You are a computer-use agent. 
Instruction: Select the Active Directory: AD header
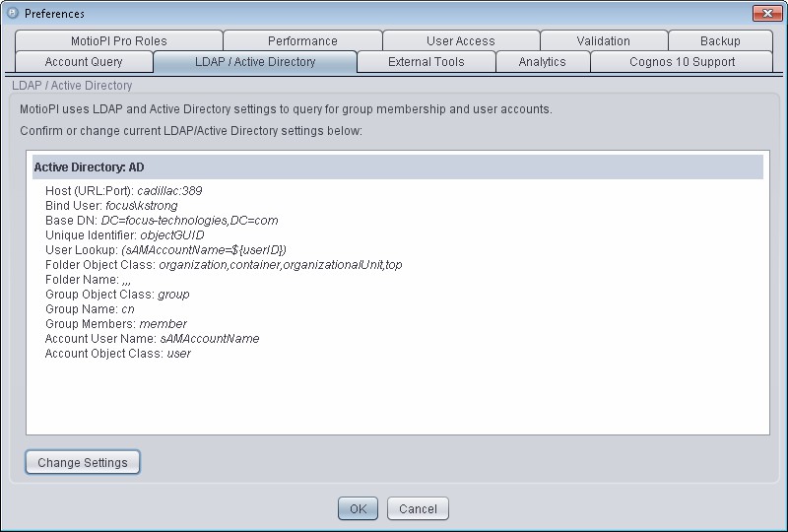point(398,166)
